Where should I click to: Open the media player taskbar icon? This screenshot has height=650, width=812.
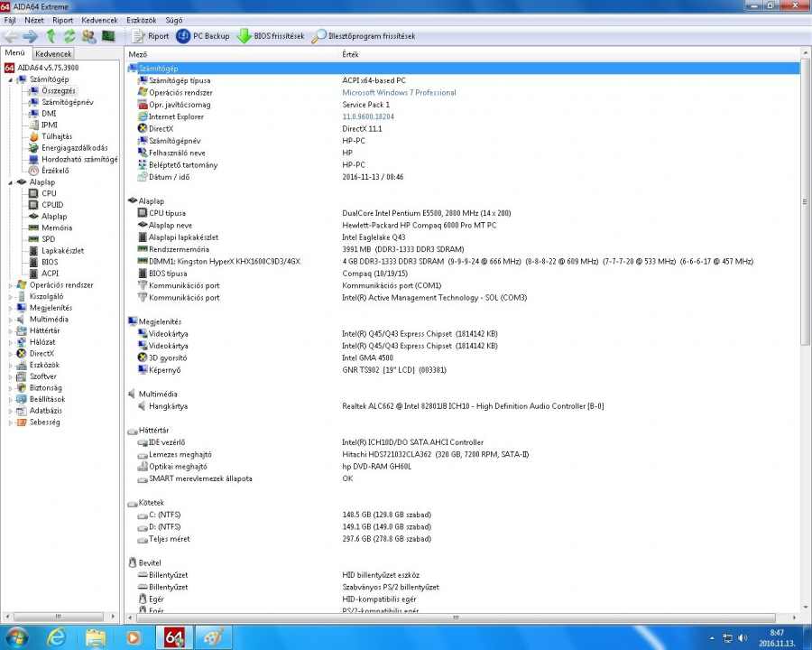point(134,637)
